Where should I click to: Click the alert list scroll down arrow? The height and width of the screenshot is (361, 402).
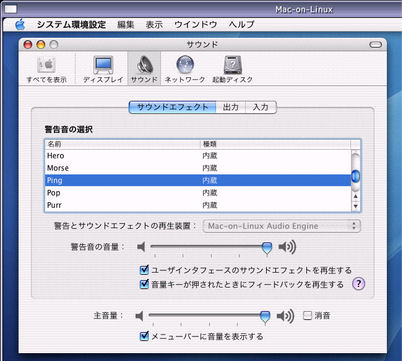pos(356,206)
